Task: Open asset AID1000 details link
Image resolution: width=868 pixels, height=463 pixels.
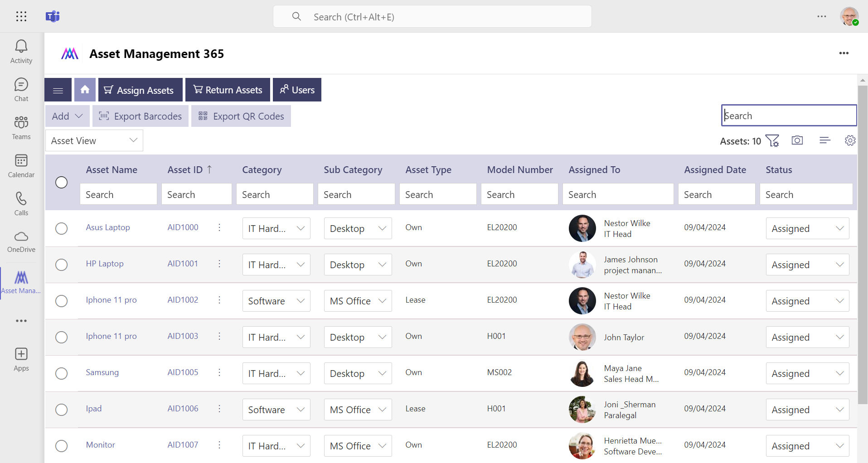Action: 182,227
